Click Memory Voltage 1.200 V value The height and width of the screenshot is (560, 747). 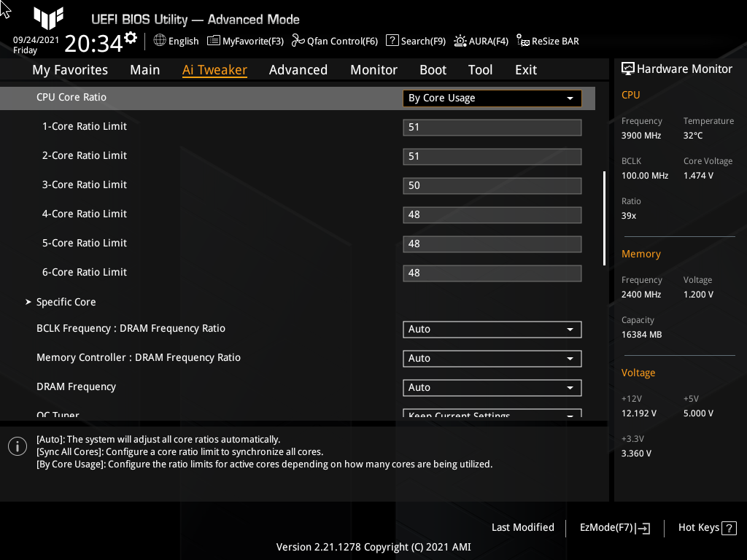coord(698,295)
